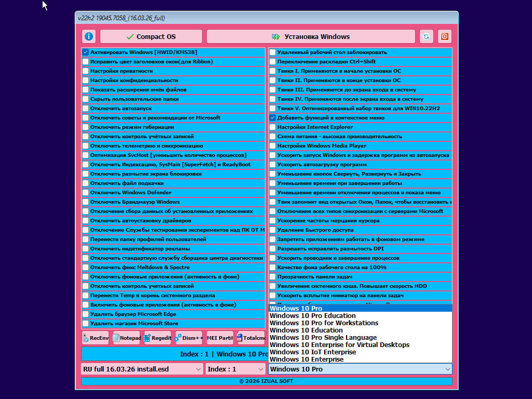Check Отключить файл подкачки
The width and height of the screenshot is (532, 399).
click(86, 183)
